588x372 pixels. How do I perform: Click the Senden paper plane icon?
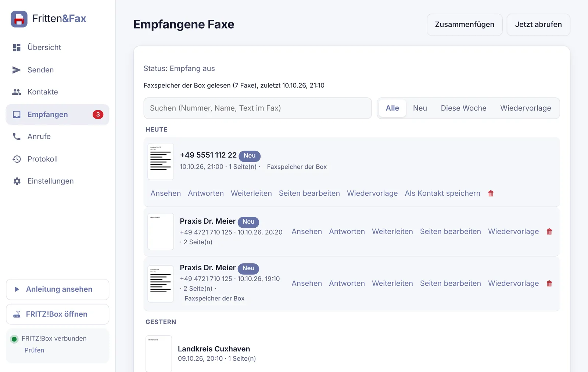17,70
